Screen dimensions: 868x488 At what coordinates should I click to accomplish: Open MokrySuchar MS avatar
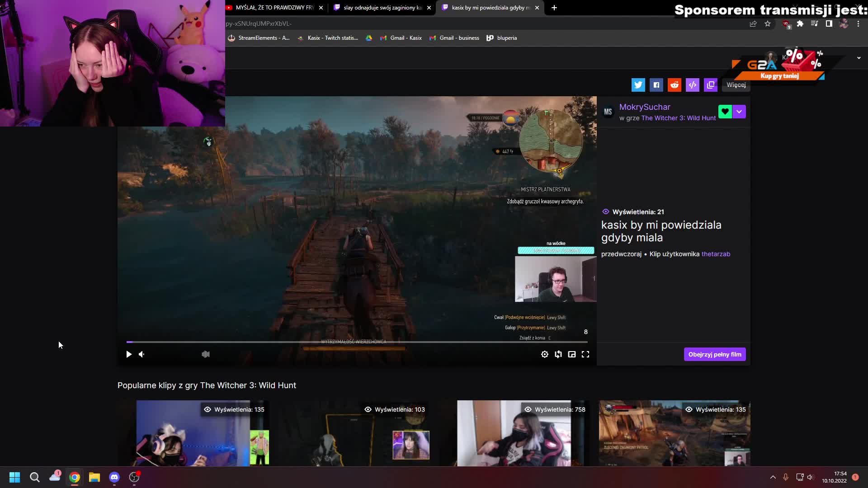pyautogui.click(x=608, y=112)
